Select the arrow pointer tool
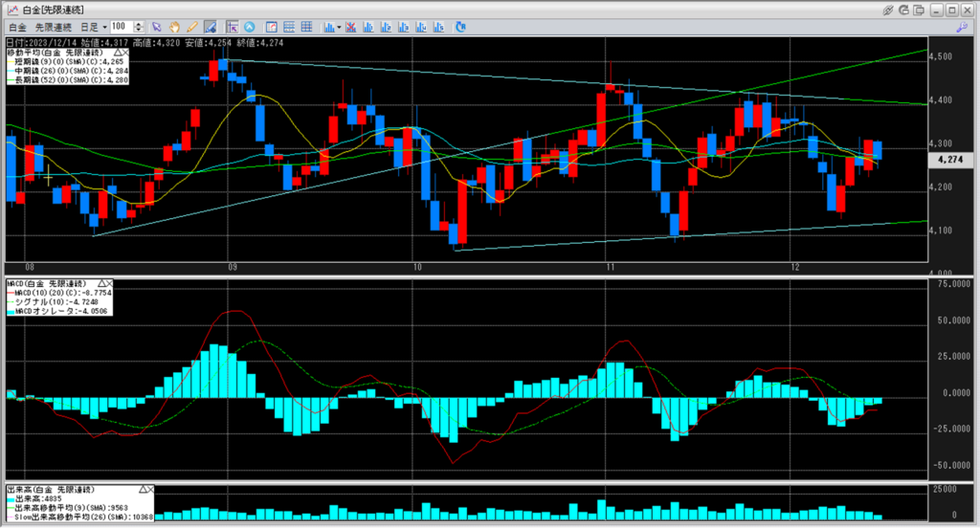 157,27
